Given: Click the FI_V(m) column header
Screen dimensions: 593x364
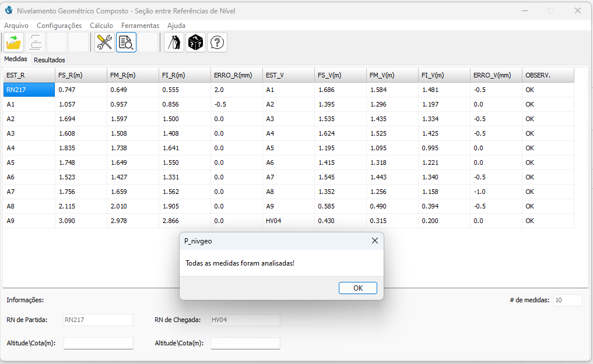Looking at the screenshot, I should click(x=444, y=75).
